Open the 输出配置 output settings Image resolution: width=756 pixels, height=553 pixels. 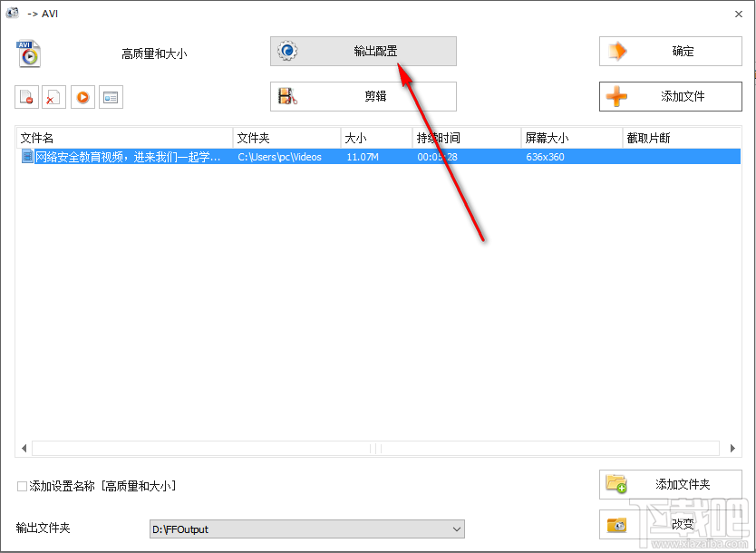click(363, 51)
